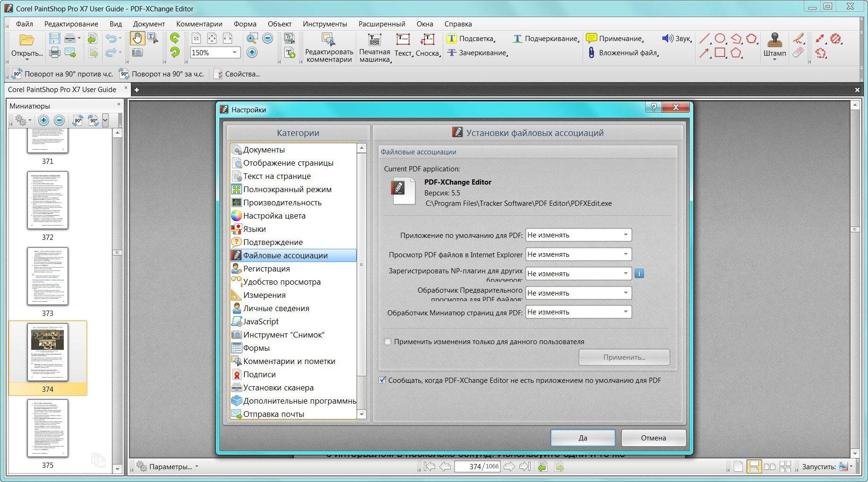Expand Параметры options in the bottom bar
The height and width of the screenshot is (482, 868).
point(167,466)
